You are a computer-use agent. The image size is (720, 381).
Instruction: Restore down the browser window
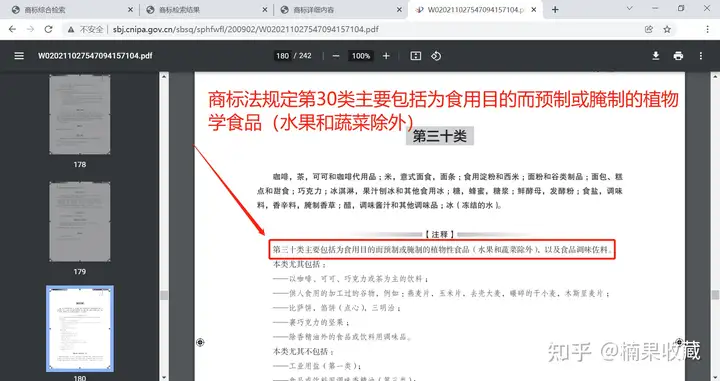click(681, 8)
